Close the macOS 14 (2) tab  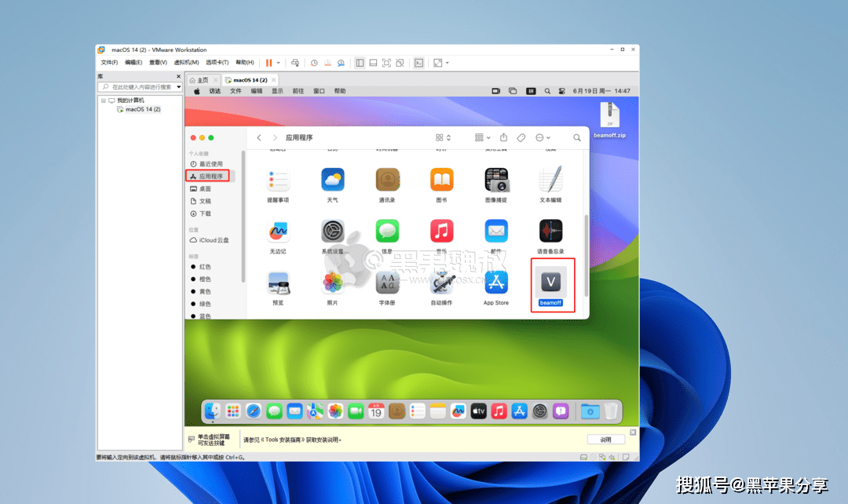pyautogui.click(x=274, y=80)
